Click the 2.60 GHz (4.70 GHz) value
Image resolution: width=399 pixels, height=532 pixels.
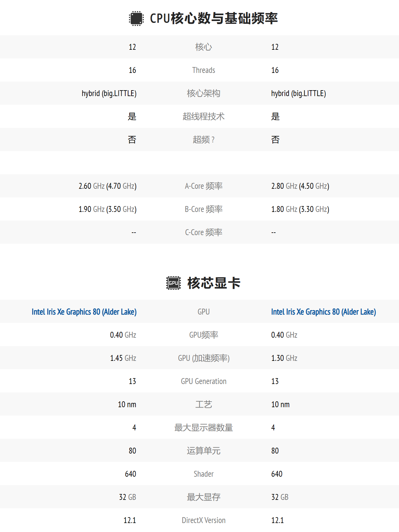(107, 186)
